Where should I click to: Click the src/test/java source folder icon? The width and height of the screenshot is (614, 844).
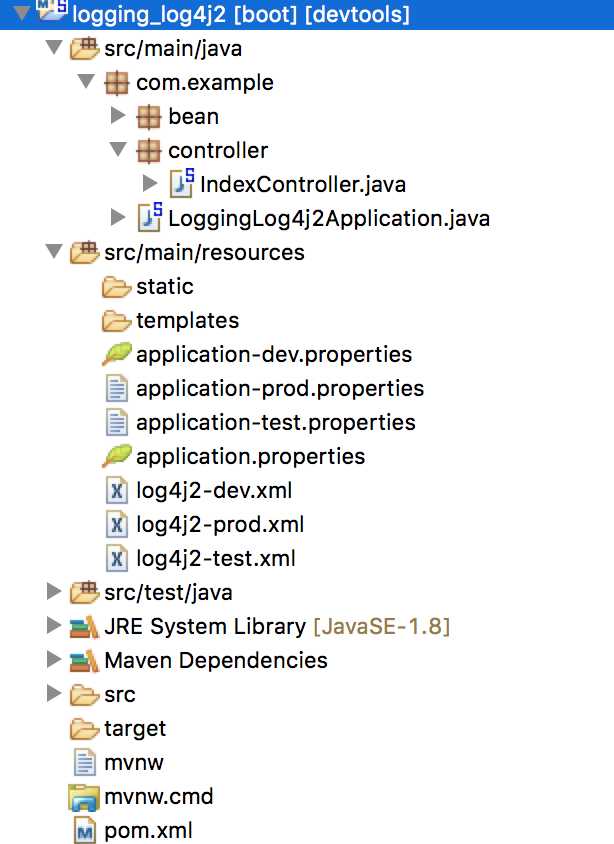[84, 592]
